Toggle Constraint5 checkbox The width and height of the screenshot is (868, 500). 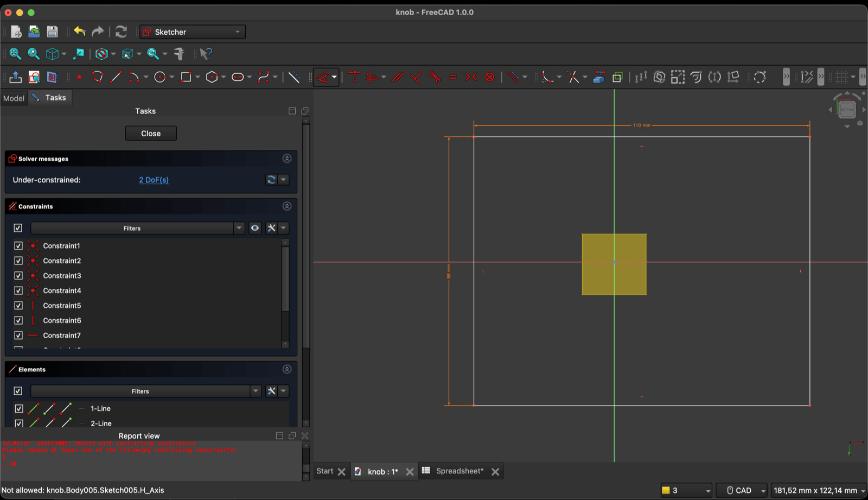18,306
